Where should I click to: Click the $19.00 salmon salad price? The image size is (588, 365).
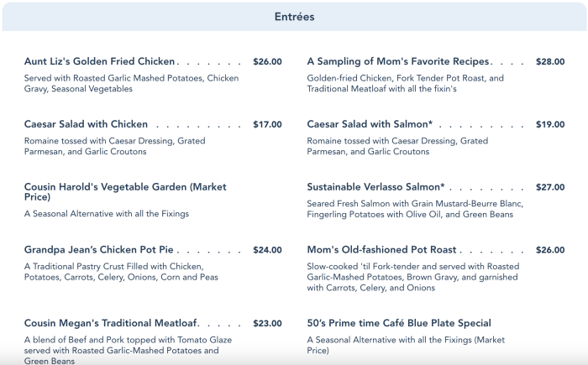click(x=550, y=124)
